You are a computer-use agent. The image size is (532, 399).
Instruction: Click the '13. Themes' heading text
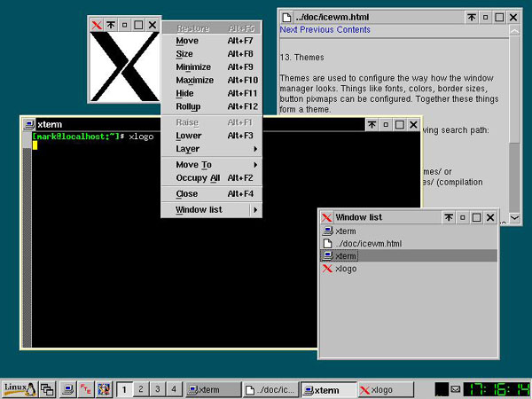[302, 58]
